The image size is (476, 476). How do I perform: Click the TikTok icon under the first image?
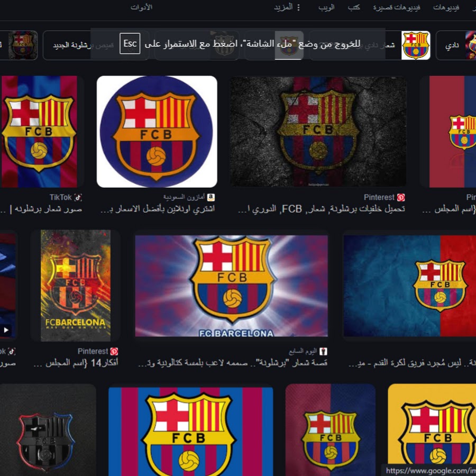coord(78,197)
